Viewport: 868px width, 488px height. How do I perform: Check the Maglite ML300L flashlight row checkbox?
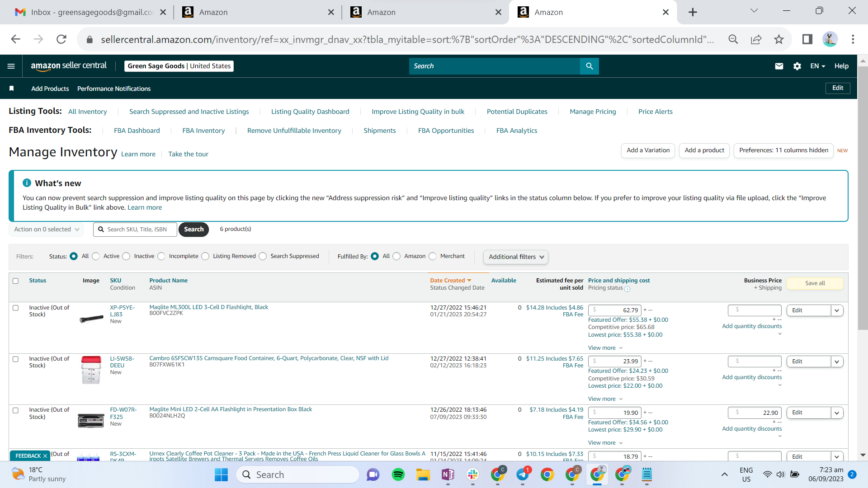16,308
